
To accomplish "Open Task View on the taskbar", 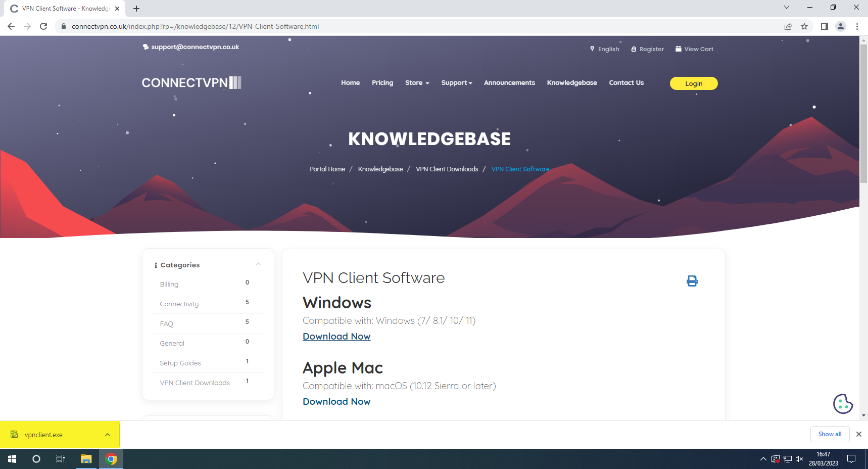I will click(61, 459).
